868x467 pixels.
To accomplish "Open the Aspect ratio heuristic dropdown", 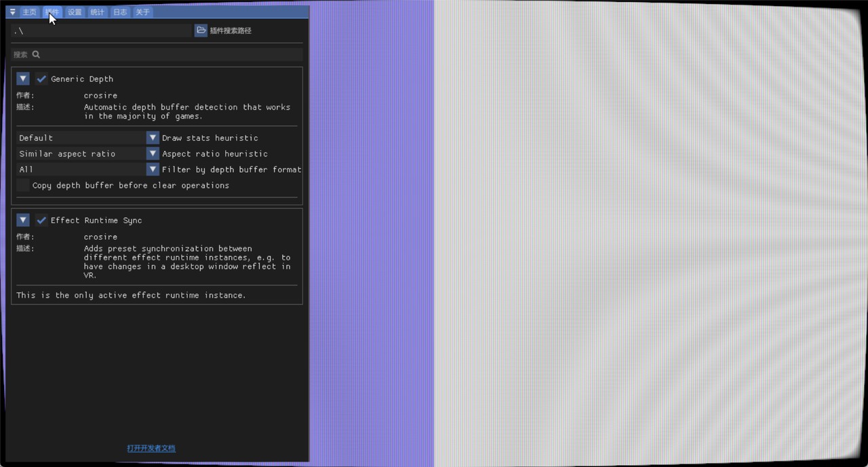I will click(x=87, y=154).
